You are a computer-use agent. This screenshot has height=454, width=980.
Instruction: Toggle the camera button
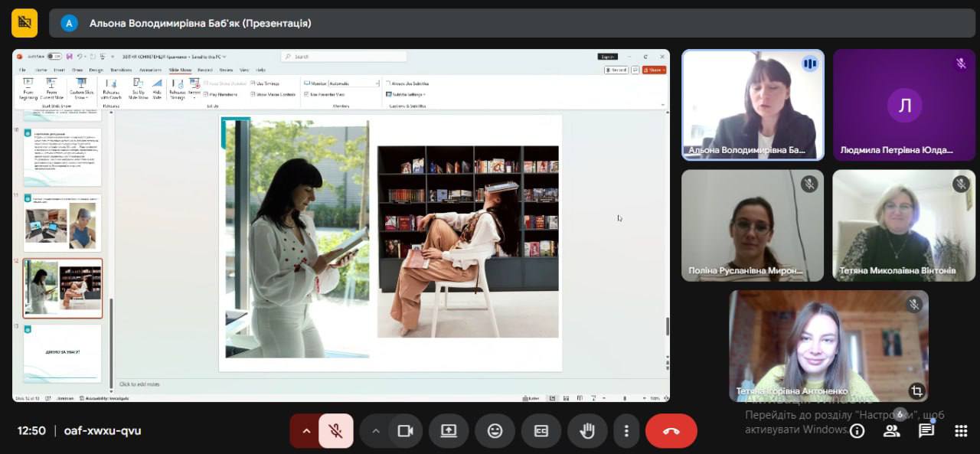(405, 431)
